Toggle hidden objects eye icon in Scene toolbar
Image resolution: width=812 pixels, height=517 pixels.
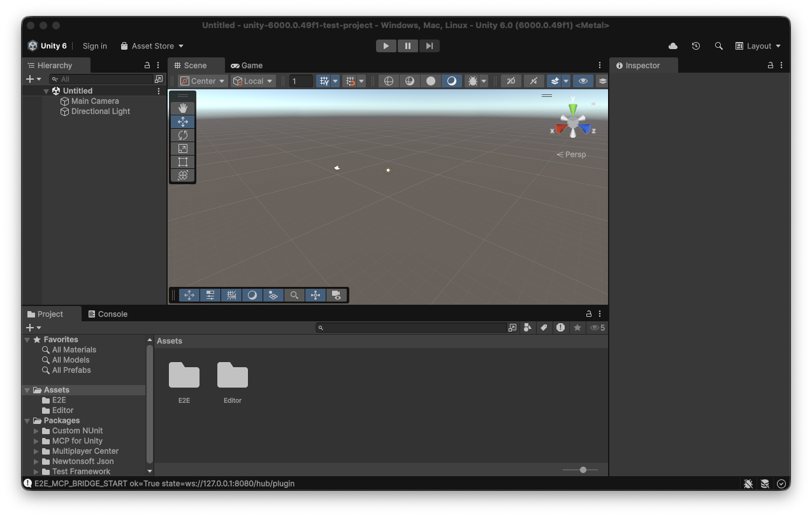pos(583,81)
